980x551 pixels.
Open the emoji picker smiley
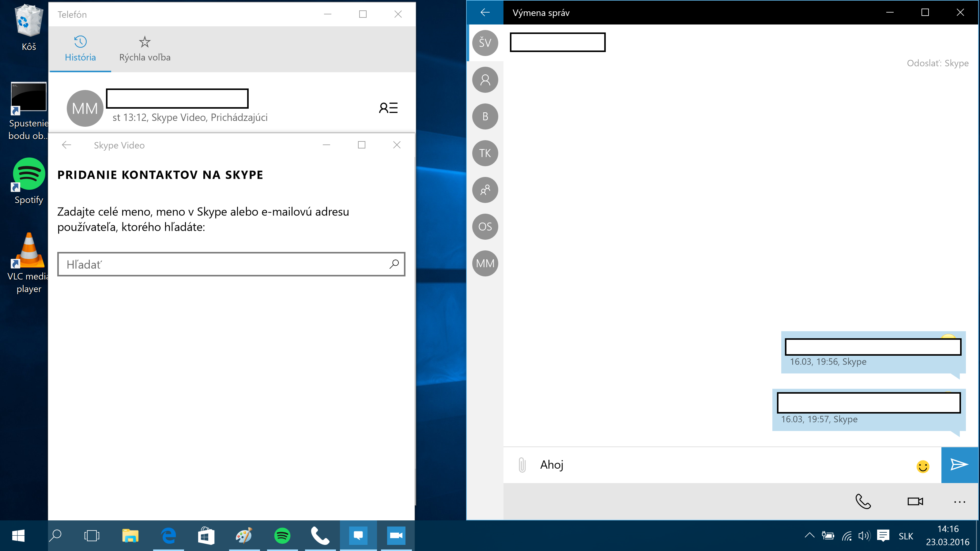coord(922,466)
